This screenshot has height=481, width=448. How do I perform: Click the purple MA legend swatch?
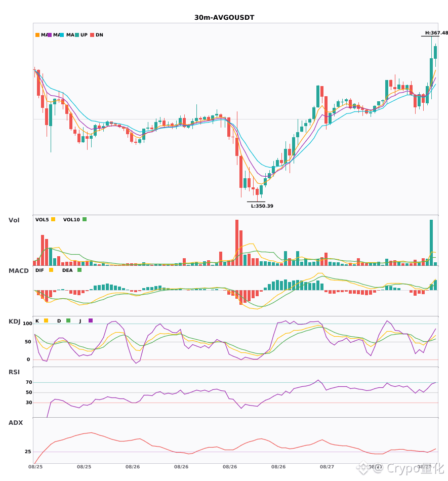[x=50, y=35]
